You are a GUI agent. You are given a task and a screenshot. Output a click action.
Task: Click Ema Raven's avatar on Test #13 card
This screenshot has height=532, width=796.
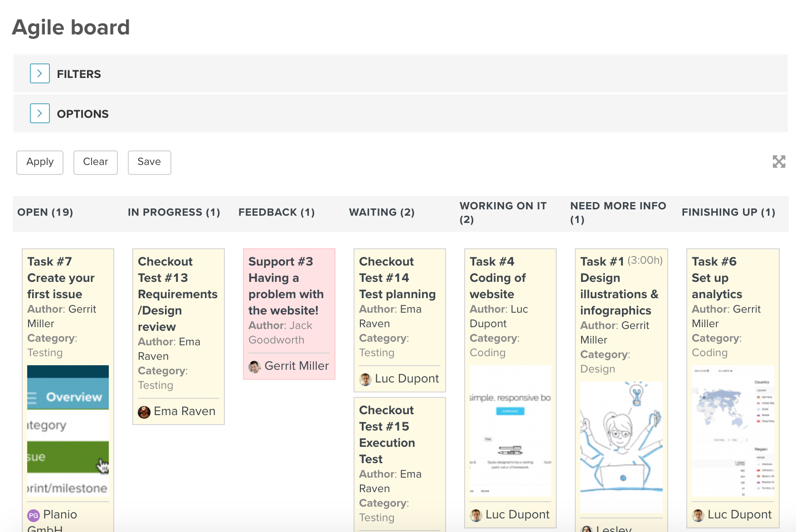point(144,412)
